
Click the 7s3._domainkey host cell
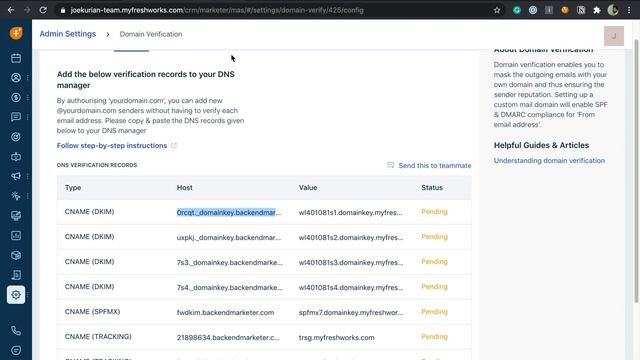tap(229, 262)
